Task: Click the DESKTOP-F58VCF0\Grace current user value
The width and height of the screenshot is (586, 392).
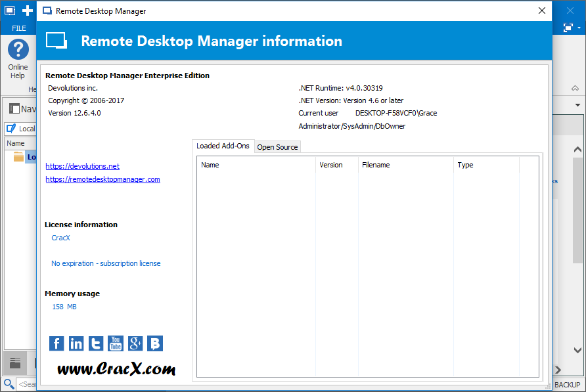Action: (x=396, y=113)
